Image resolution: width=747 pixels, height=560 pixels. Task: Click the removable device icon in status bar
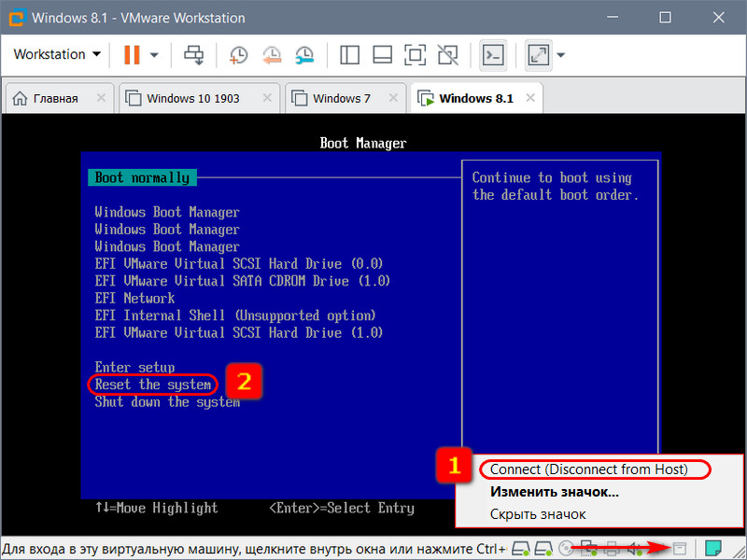[x=680, y=549]
